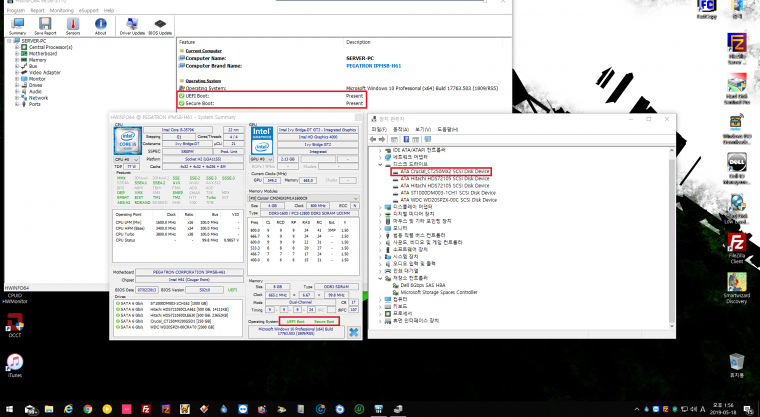Screen dimensions: 760x417
Task: Click the Intel Core i5 logo image
Action: (x=128, y=141)
